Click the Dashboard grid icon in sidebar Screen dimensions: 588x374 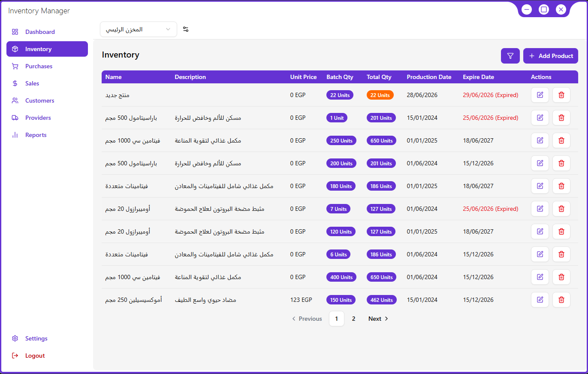point(15,32)
